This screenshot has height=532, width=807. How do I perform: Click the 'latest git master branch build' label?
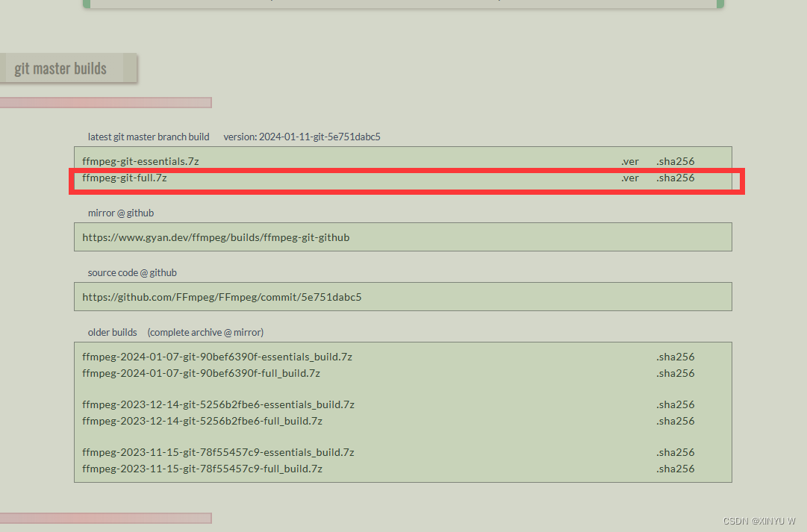coord(149,137)
